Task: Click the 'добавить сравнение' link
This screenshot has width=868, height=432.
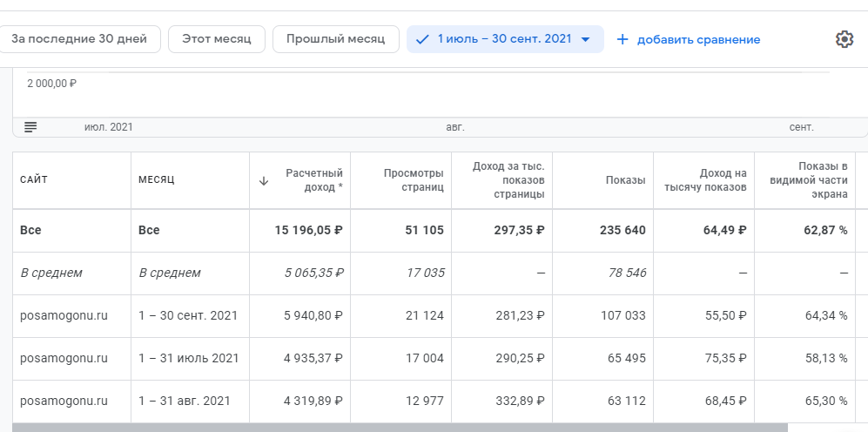Action: coord(698,39)
